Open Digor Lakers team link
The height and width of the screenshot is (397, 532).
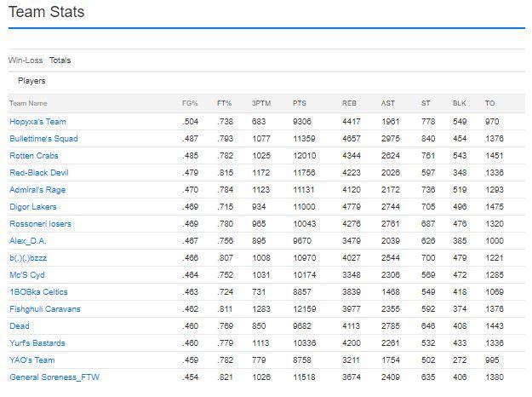[33, 207]
